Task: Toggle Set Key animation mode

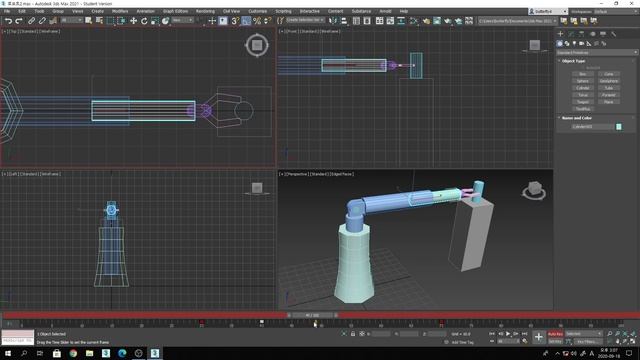Action: coord(555,341)
